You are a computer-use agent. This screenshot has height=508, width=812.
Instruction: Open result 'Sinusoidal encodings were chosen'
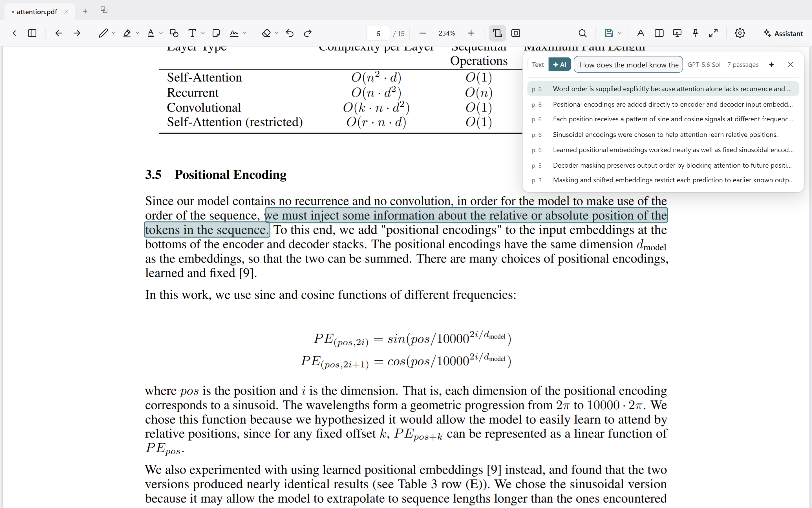tap(663, 134)
